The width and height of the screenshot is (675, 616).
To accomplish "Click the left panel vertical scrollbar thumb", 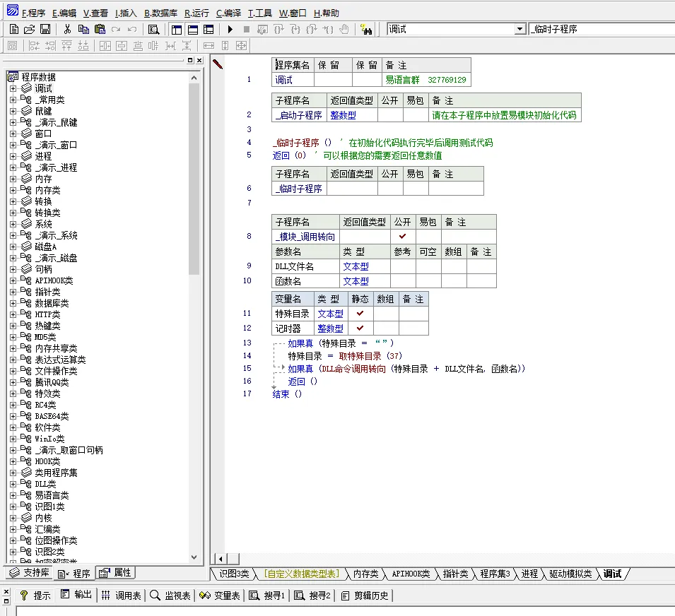I will pos(194,177).
